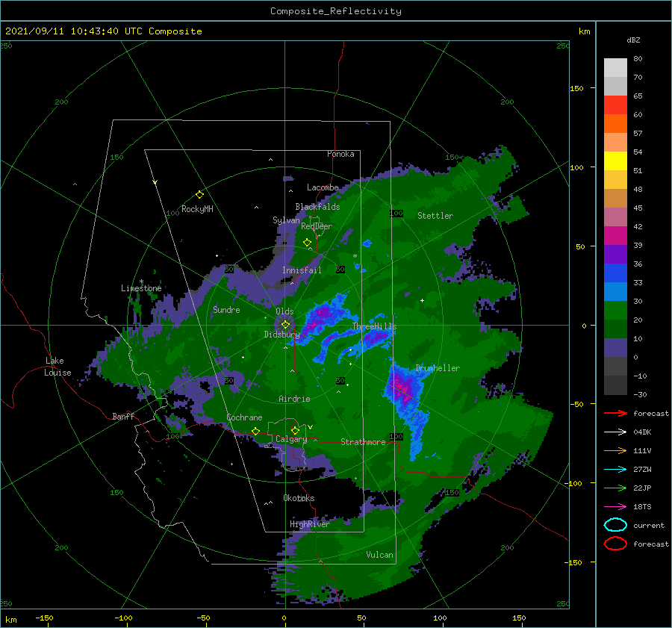Click the 33 dBZ blue color swatch
This screenshot has width=672, height=628.
(615, 291)
